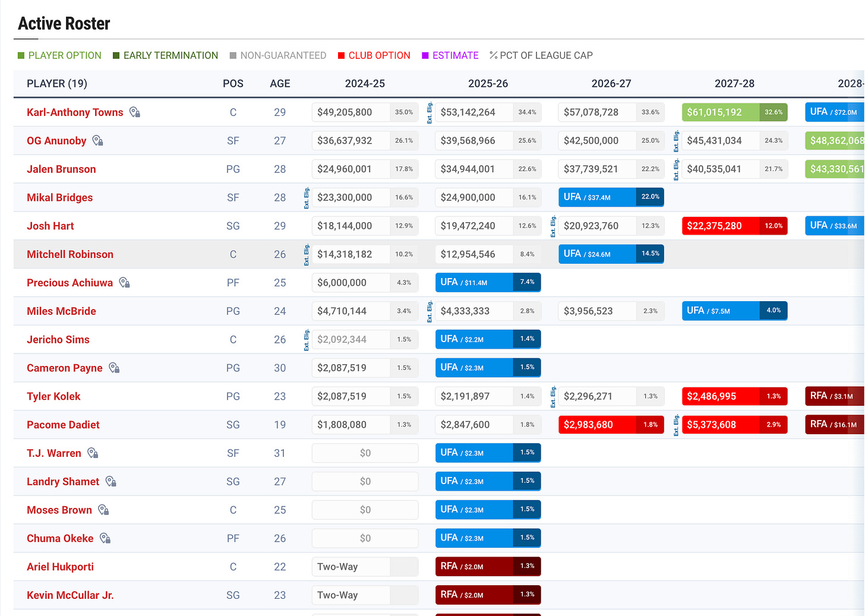Viewport: 865px width, 616px height.
Task: Click Tyler Kolek's red $2,486,995 club option
Action: (734, 396)
